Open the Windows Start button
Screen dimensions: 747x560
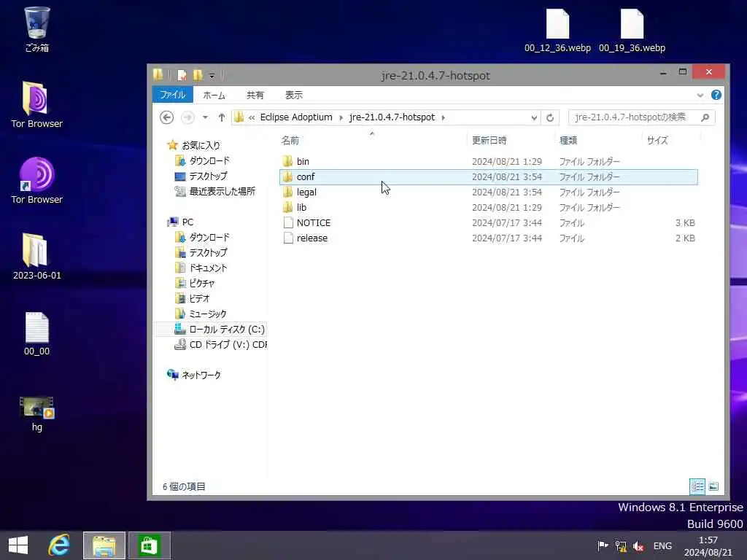pyautogui.click(x=18, y=545)
